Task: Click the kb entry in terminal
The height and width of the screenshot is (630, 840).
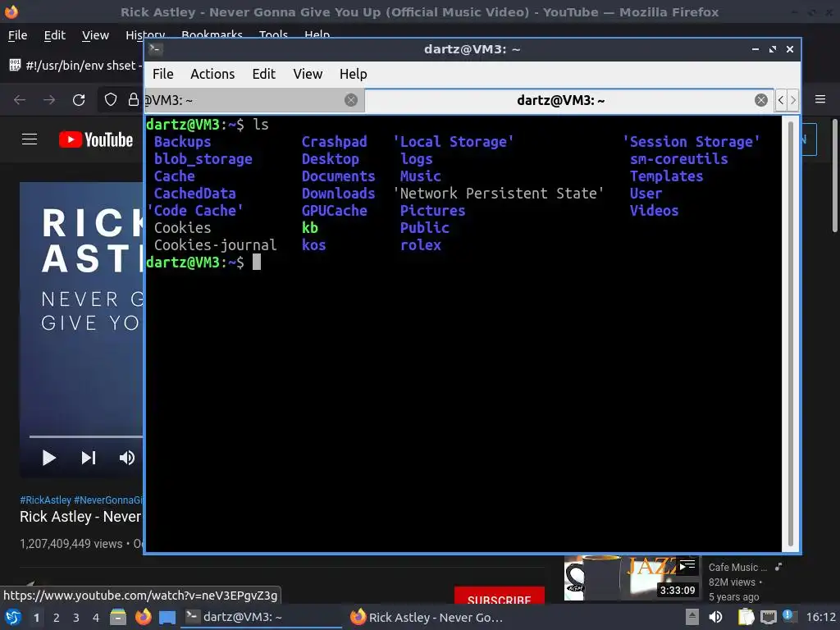Action: (x=309, y=228)
